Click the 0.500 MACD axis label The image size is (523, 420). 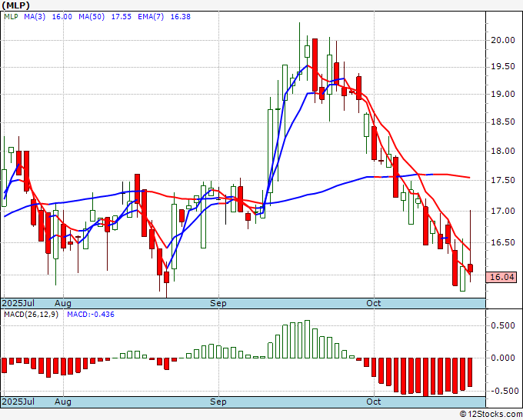pos(503,325)
